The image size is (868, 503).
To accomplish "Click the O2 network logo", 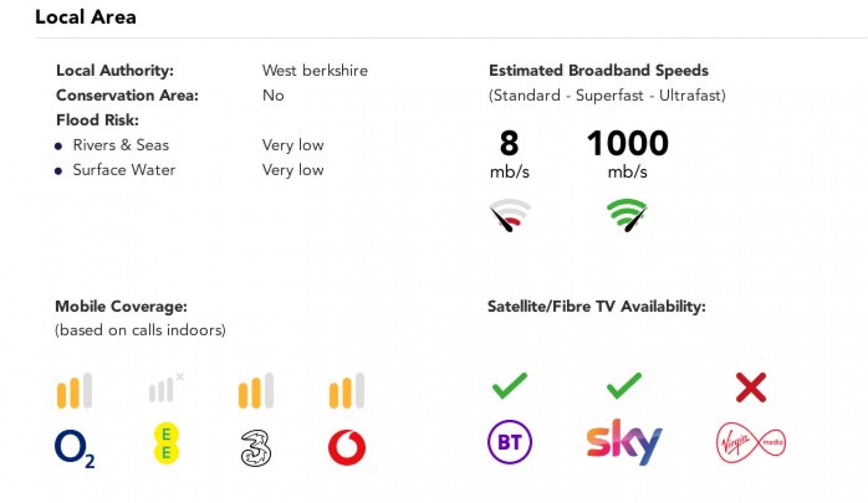I will (74, 449).
